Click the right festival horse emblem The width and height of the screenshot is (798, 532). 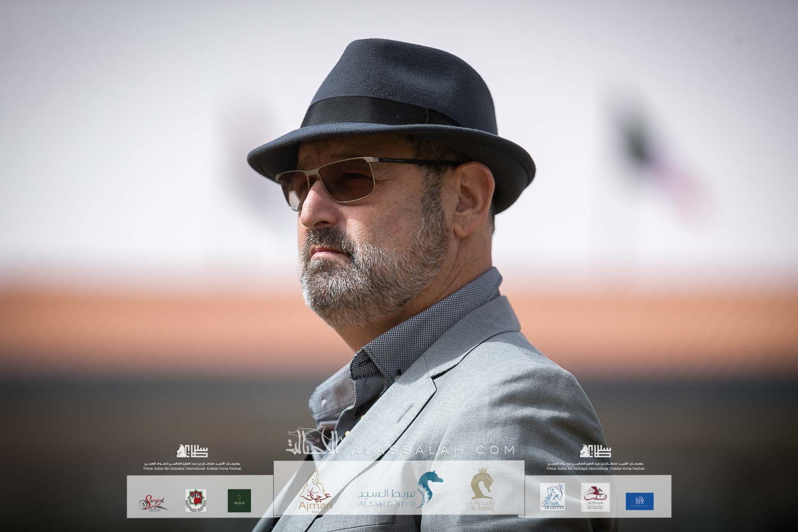(595, 452)
